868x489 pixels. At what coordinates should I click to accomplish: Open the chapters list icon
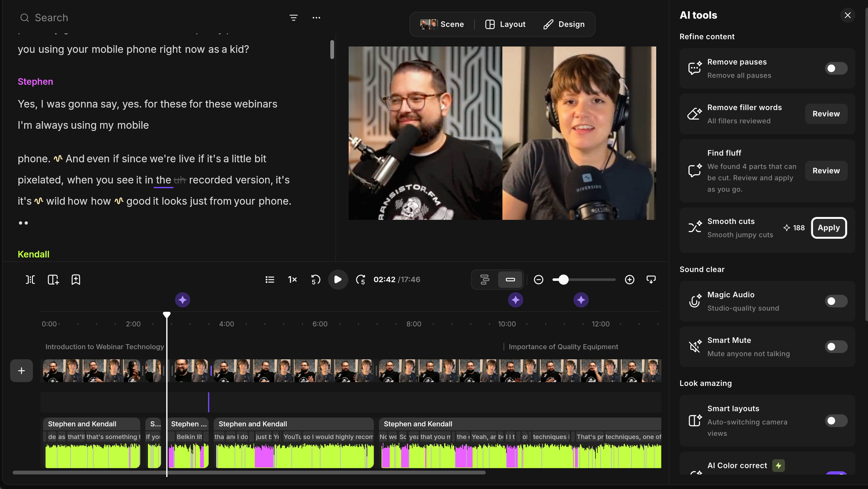point(270,280)
